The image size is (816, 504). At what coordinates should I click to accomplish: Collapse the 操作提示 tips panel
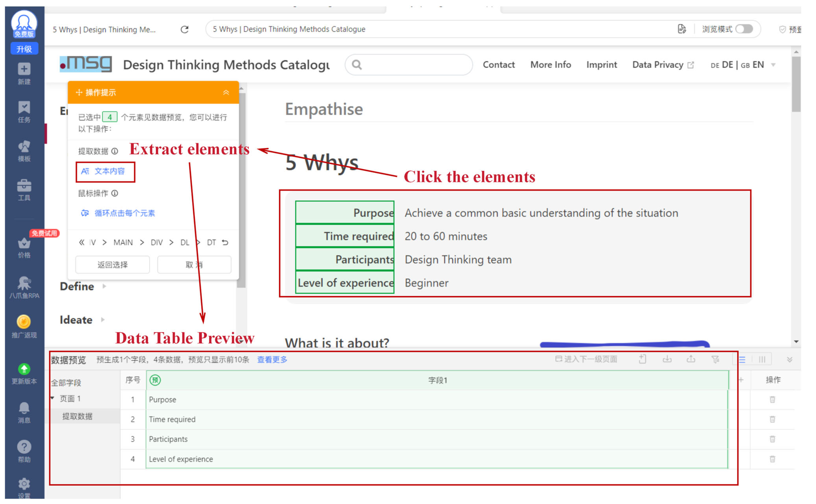tap(226, 92)
